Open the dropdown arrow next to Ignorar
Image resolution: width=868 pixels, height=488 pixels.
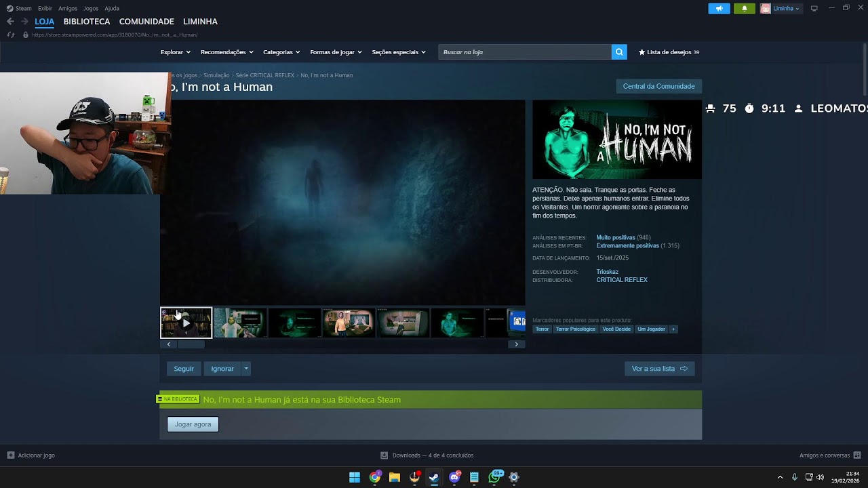[246, 369]
